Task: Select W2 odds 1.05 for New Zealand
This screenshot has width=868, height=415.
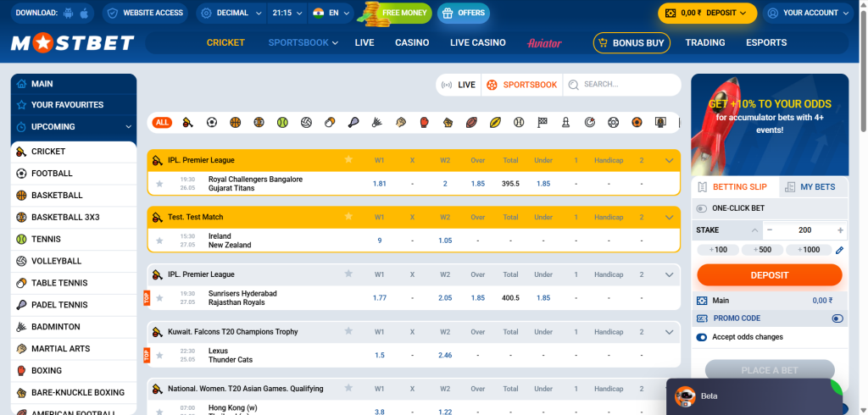Action: 445,241
